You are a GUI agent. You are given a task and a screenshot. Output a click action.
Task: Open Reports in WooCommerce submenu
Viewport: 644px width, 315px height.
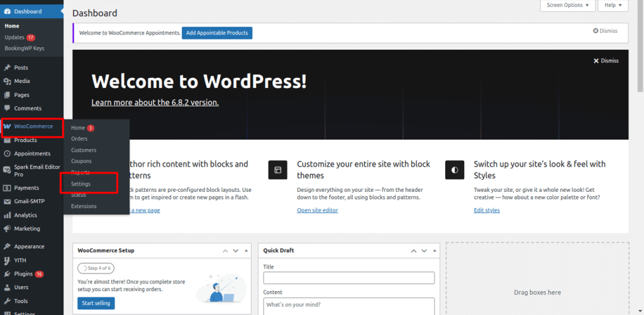coord(80,172)
